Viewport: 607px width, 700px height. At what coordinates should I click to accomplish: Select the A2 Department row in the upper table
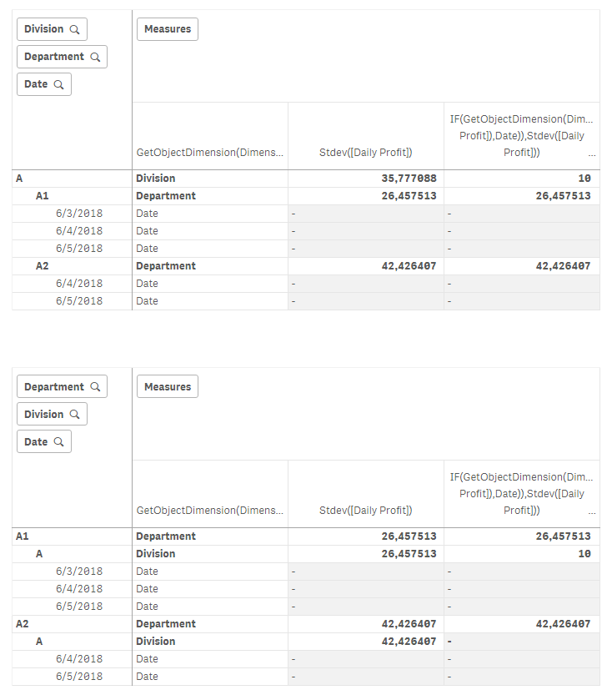(45, 266)
